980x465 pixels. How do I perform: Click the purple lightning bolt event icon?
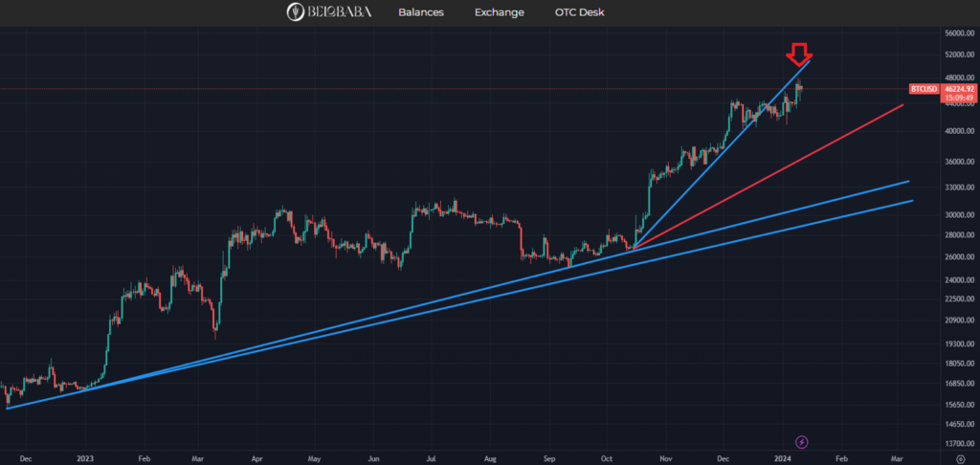pyautogui.click(x=802, y=442)
